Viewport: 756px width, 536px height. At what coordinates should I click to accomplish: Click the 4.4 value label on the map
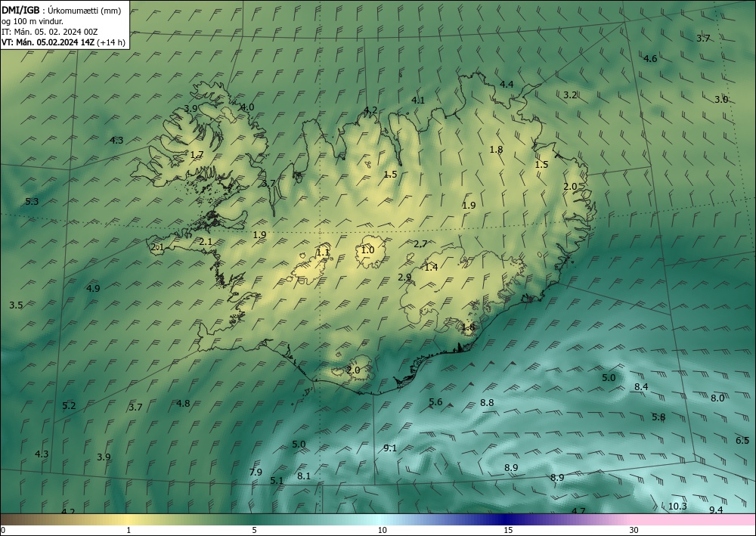507,85
